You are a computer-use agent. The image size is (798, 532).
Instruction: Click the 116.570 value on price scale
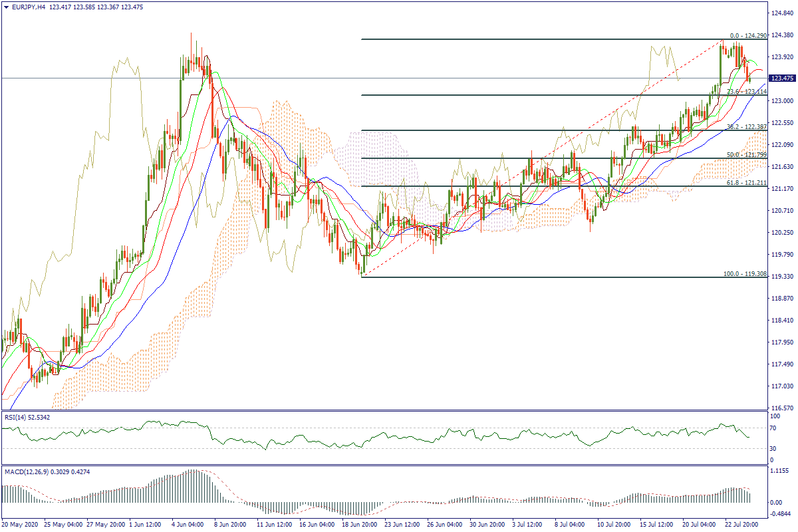782,408
